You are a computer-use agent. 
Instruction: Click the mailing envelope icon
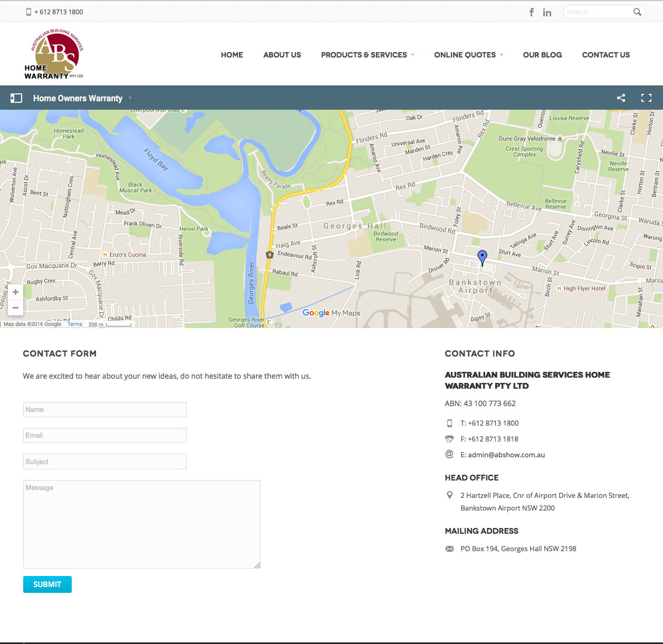[449, 549]
